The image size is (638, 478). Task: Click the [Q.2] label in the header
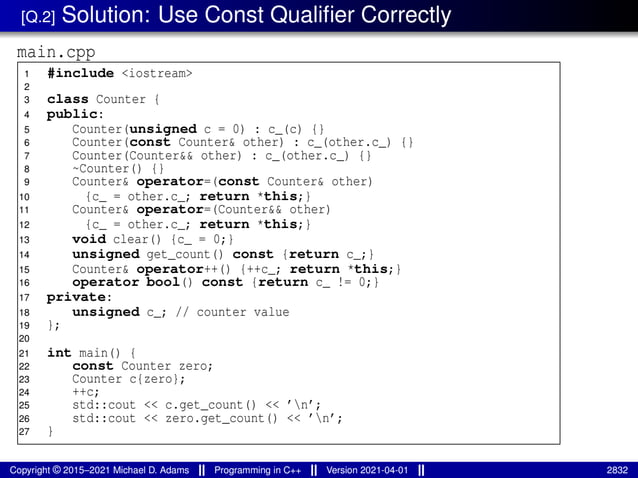38,17
